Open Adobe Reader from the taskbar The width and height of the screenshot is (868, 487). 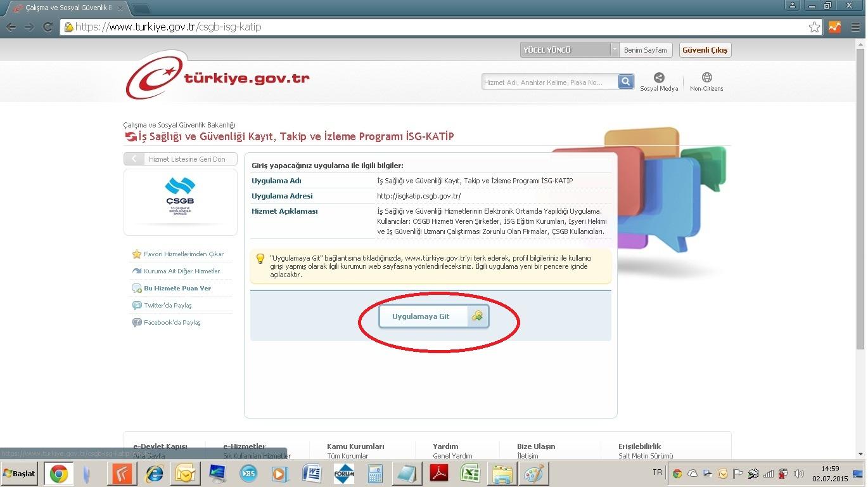pyautogui.click(x=439, y=474)
